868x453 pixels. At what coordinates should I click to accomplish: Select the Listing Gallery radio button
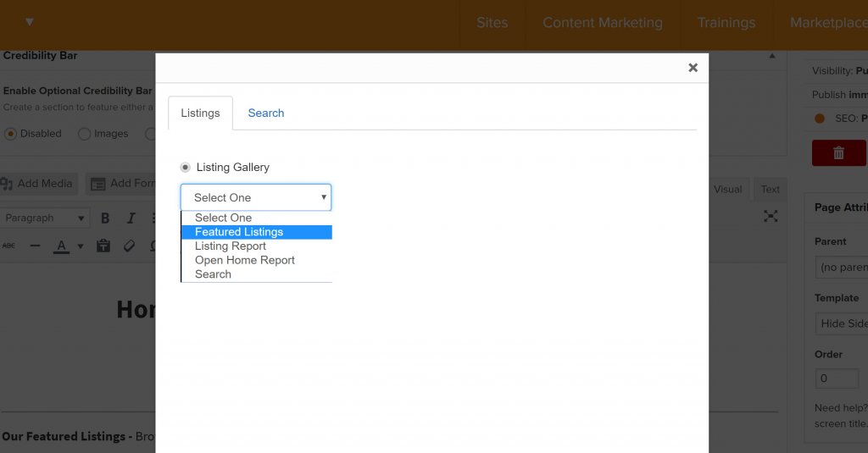point(186,168)
